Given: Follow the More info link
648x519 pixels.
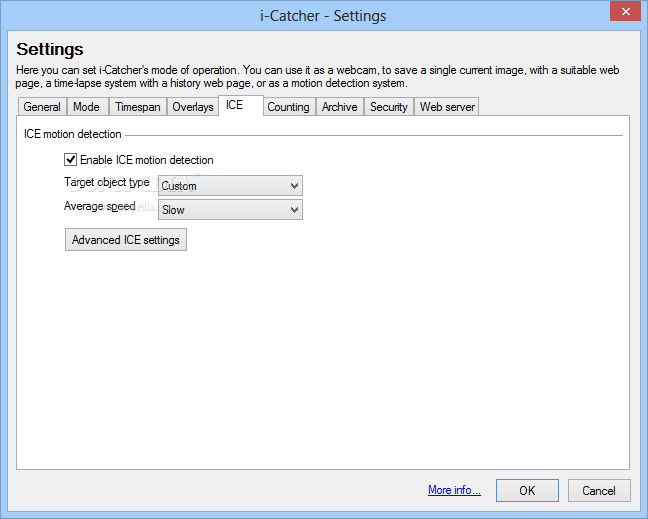Looking at the screenshot, I should click(454, 490).
